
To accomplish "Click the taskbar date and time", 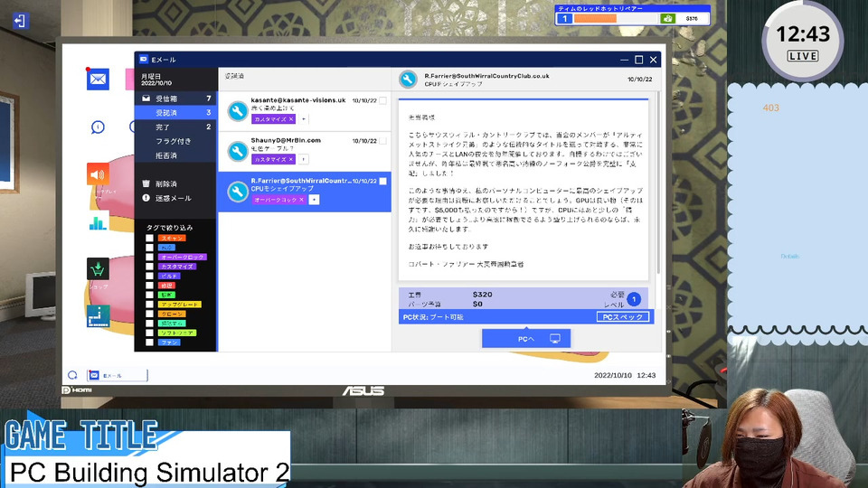I will pos(625,375).
